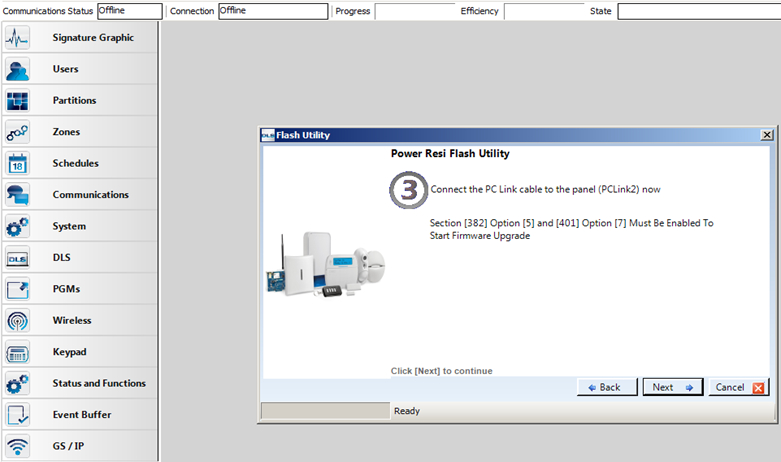Open the Keypad icon

click(x=18, y=352)
